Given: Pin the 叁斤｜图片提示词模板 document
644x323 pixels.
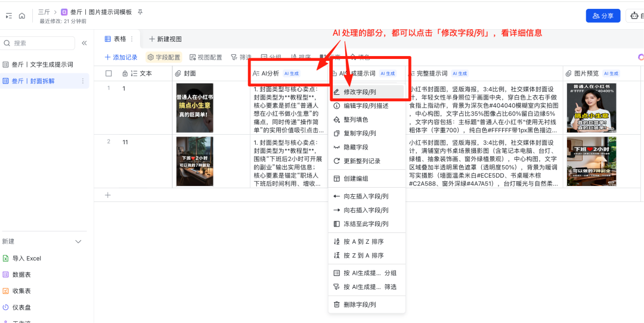Looking at the screenshot, I should coord(140,12).
